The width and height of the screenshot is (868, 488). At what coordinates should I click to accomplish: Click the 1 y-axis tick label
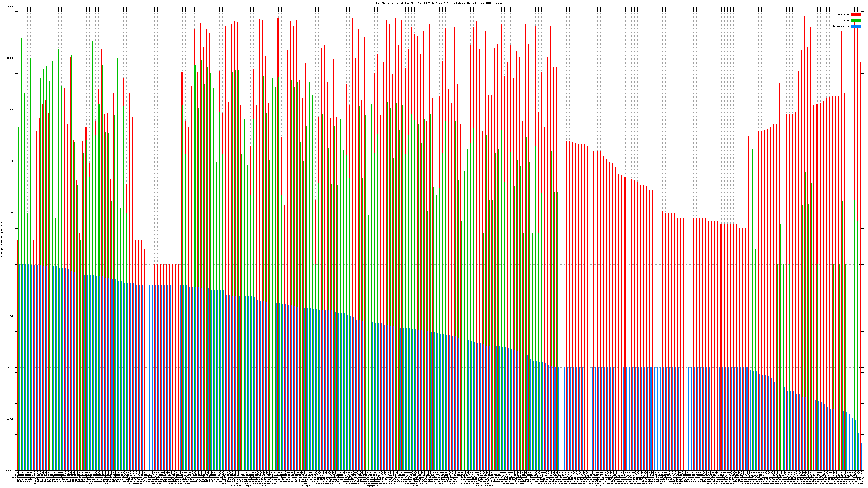[13, 264]
